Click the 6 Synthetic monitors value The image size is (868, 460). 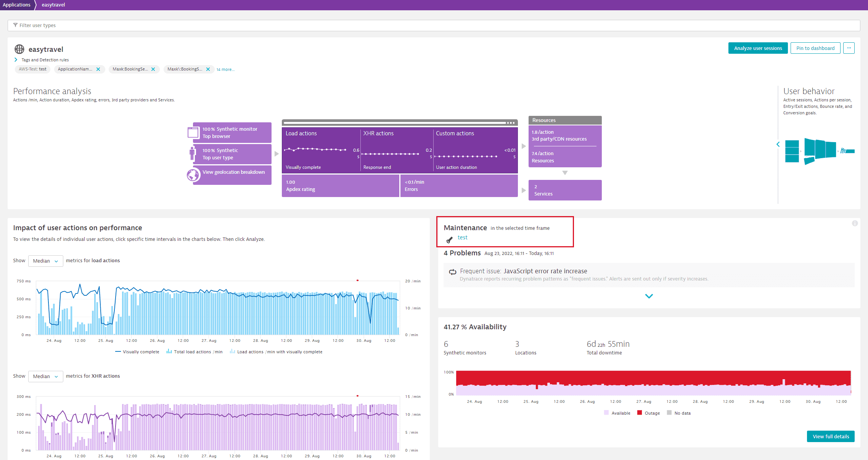point(446,344)
